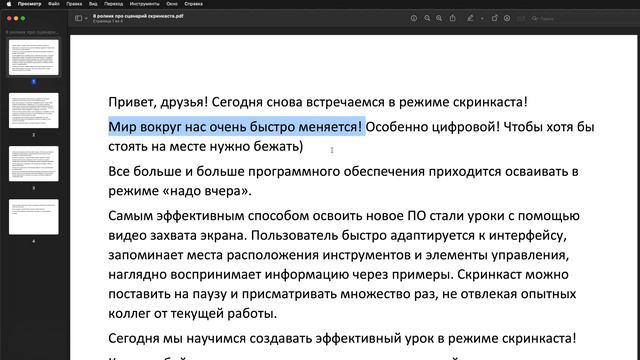Viewport: 640px width, 360px height.
Task: Open the Apple menu
Action: (x=9, y=4)
